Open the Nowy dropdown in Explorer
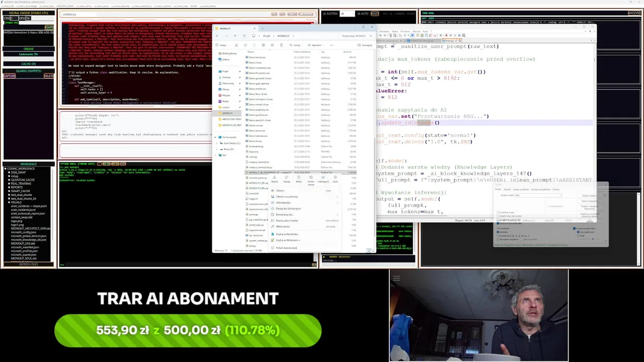 pyautogui.click(x=222, y=45)
